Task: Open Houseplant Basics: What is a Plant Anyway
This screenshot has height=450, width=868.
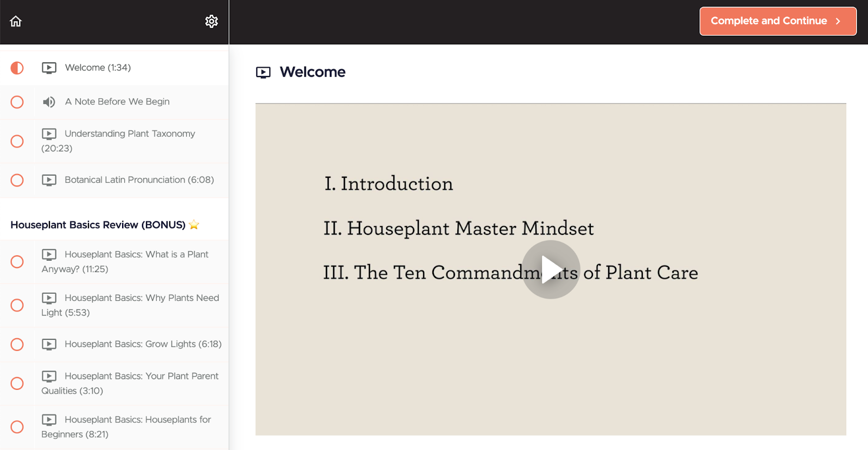Action: point(136,255)
